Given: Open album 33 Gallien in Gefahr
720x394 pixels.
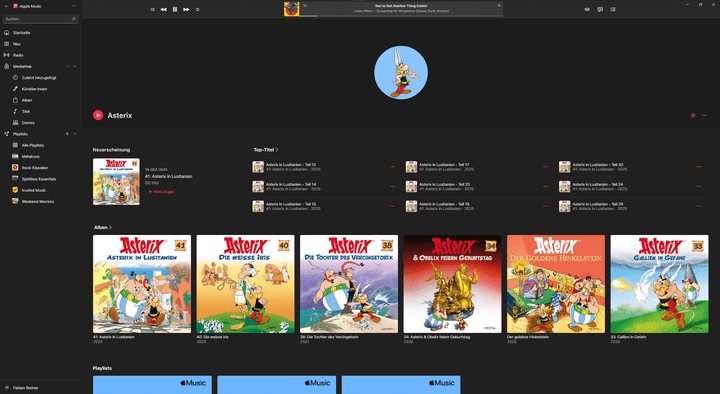Looking at the screenshot, I should click(659, 284).
